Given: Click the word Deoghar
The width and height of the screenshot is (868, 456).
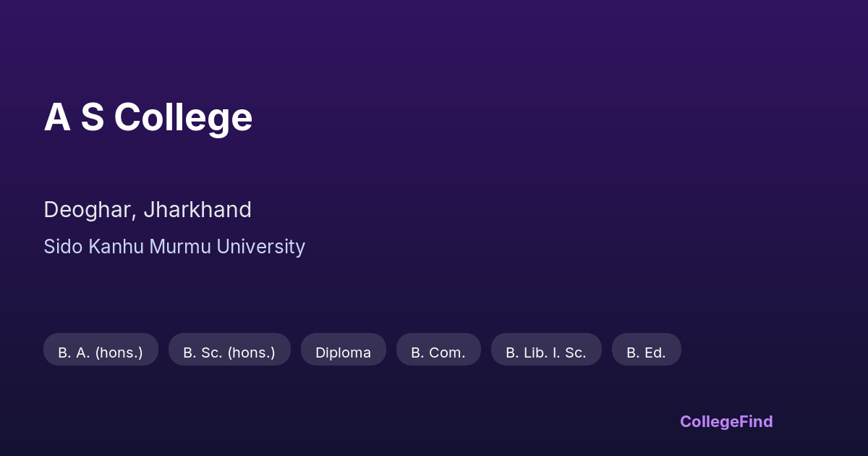Looking at the screenshot, I should 88,210.
